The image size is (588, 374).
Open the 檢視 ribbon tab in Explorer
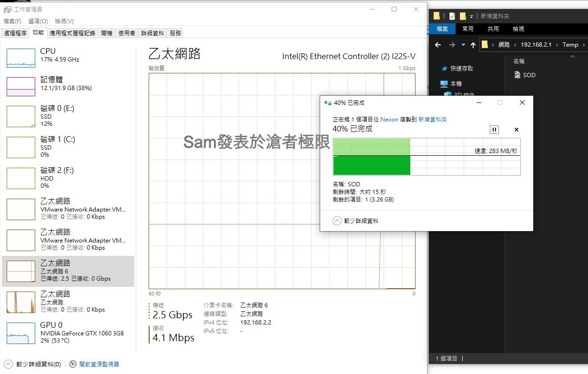[518, 29]
